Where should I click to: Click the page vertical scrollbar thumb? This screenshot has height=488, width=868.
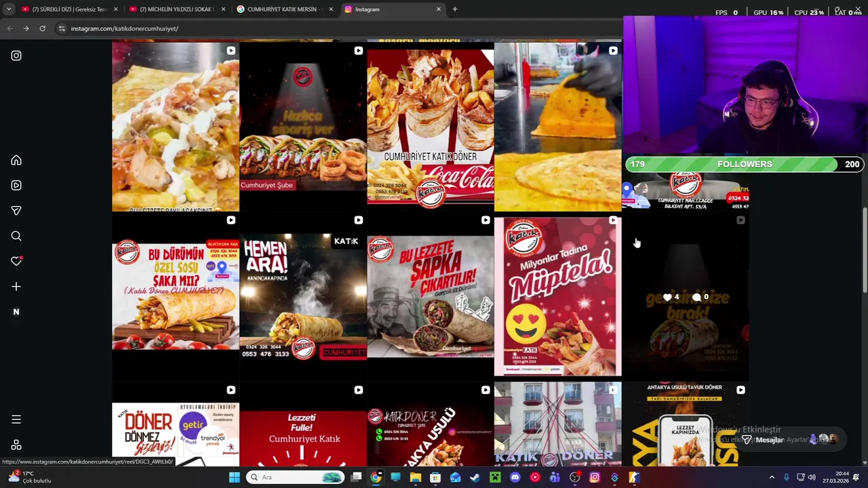(x=865, y=251)
